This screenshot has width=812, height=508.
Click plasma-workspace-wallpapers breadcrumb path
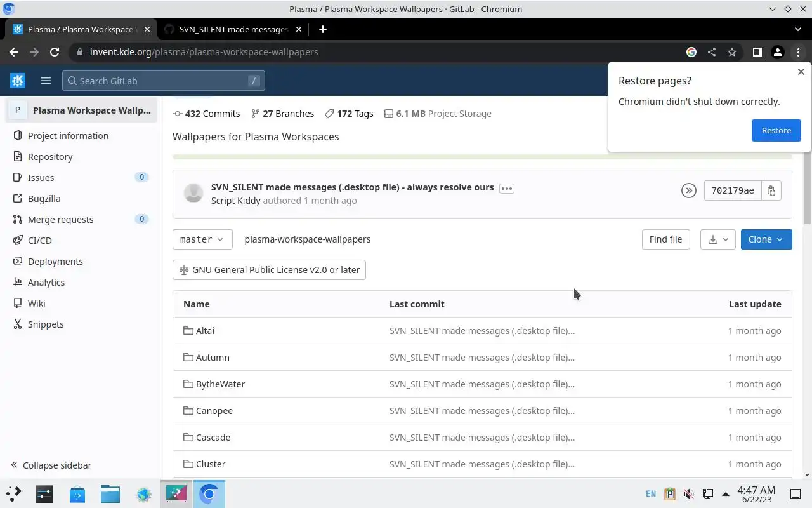tap(307, 239)
